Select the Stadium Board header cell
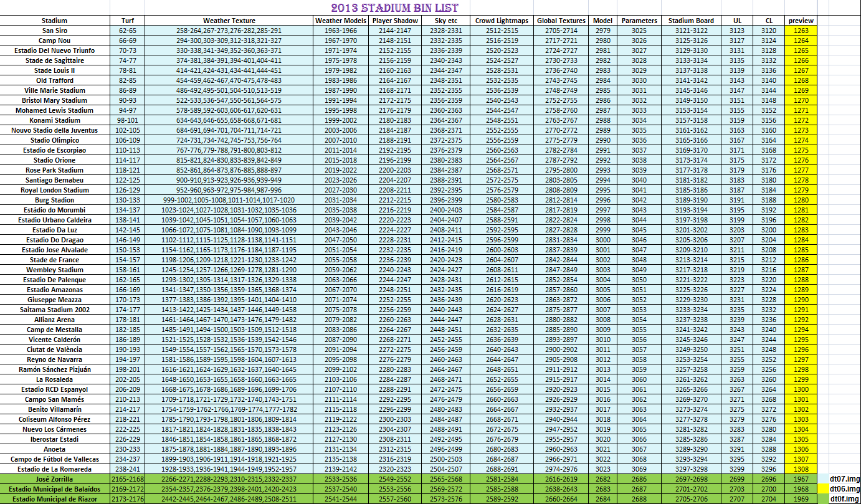 pyautogui.click(x=691, y=21)
